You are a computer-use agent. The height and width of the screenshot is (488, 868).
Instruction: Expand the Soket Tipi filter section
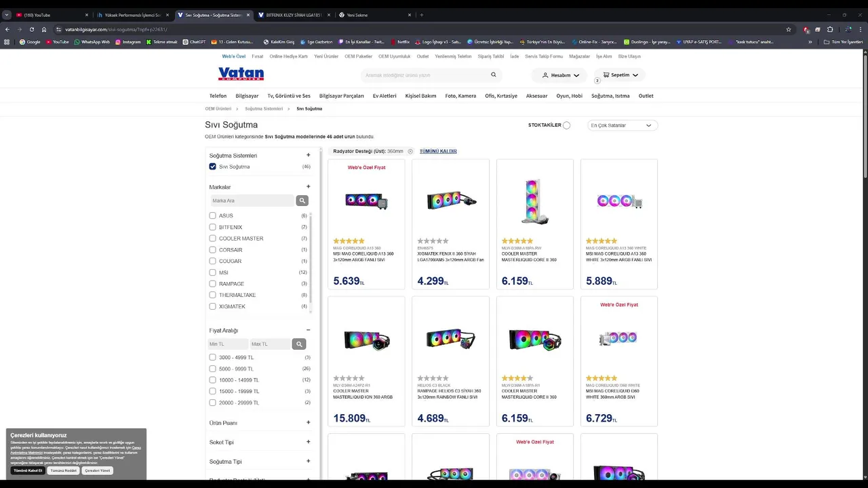308,442
